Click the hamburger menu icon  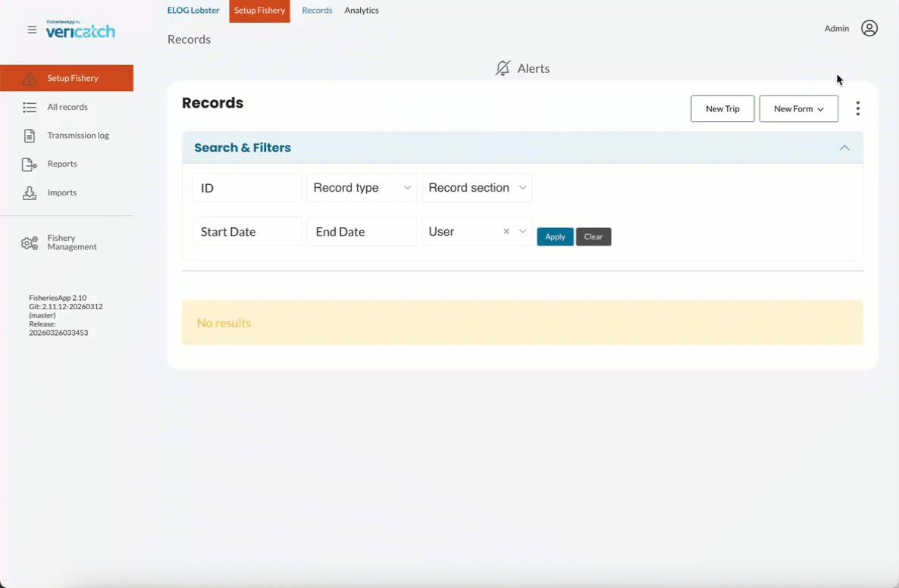[x=32, y=30]
